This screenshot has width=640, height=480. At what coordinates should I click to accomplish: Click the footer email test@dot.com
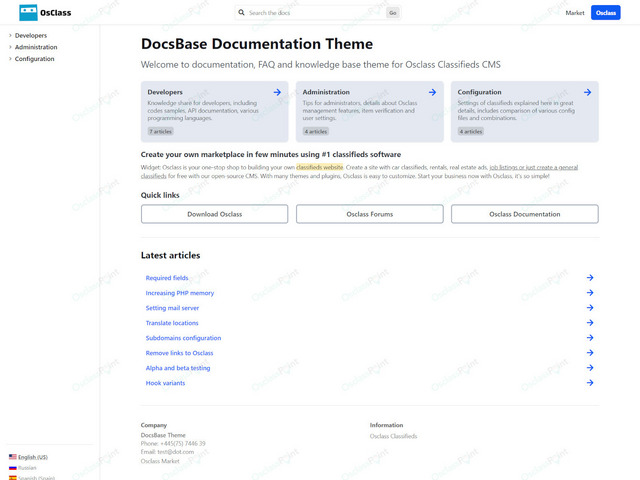point(176,452)
